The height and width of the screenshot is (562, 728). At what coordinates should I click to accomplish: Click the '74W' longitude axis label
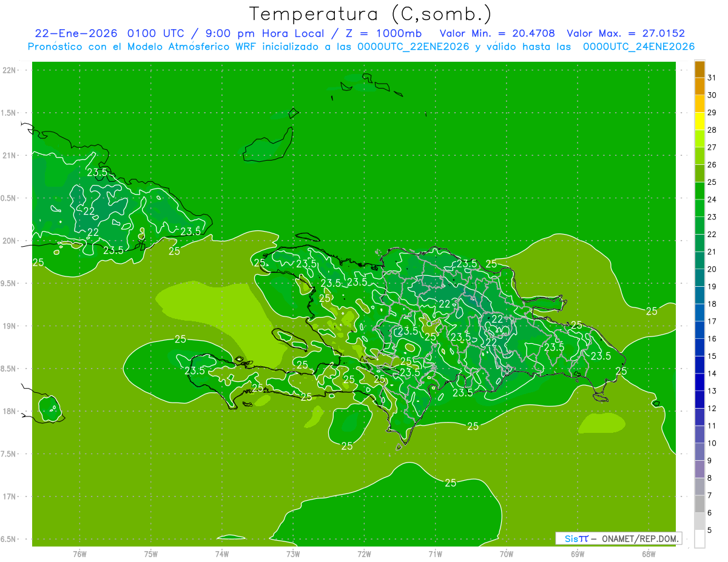pyautogui.click(x=222, y=554)
